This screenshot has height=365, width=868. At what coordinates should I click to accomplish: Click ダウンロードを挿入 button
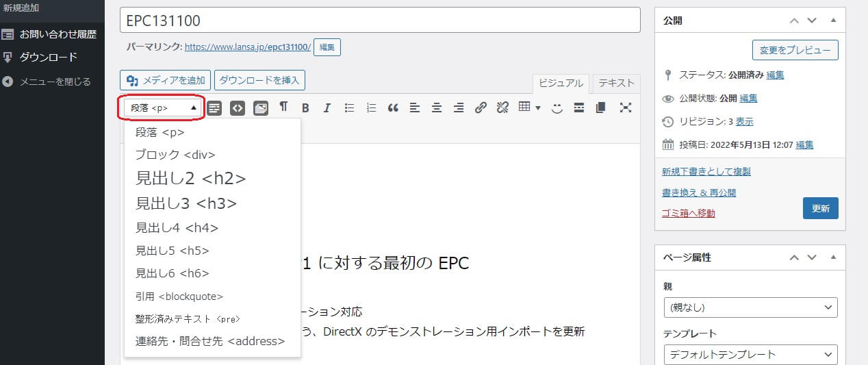(259, 80)
